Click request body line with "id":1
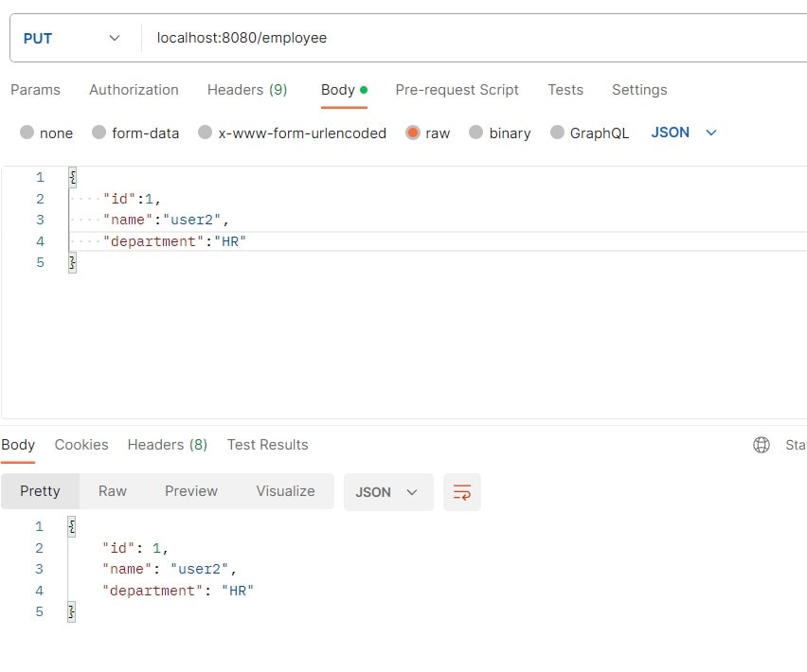 click(132, 199)
